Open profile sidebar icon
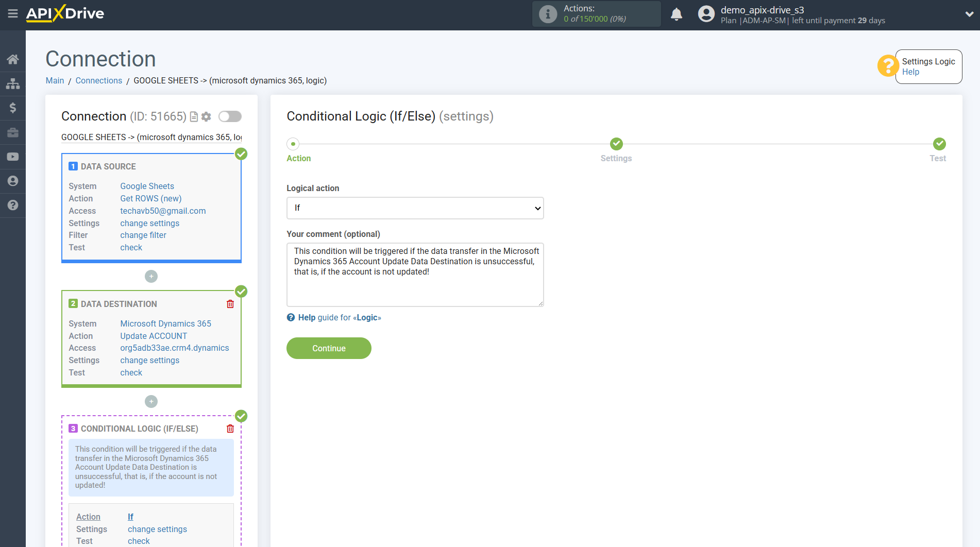Screen dimensions: 980x547 (13, 181)
